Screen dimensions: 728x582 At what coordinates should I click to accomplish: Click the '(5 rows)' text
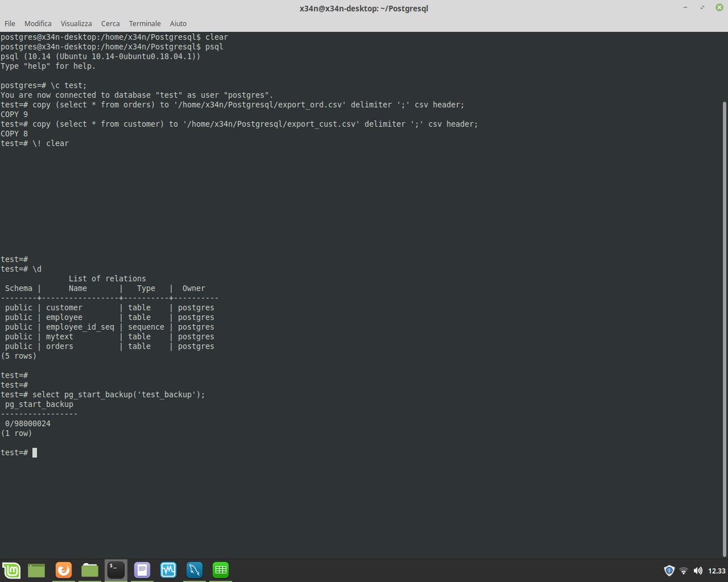(x=19, y=356)
